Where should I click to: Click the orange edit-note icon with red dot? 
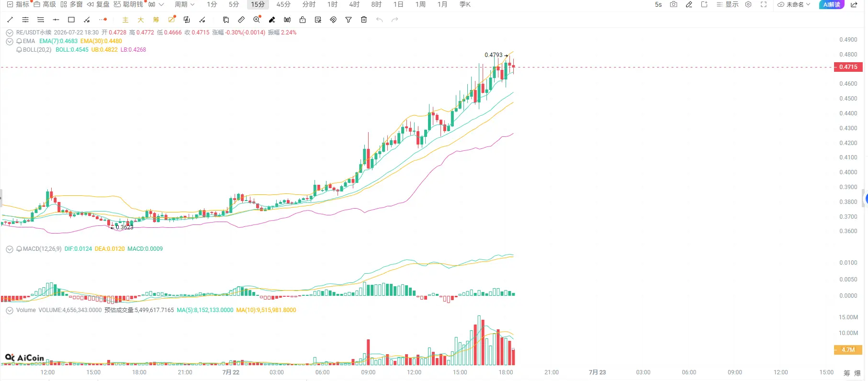171,20
